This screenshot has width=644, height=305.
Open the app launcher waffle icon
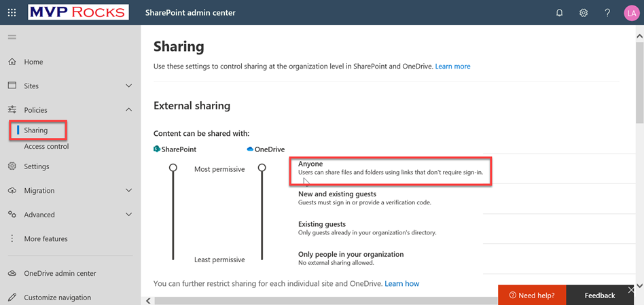click(x=12, y=12)
